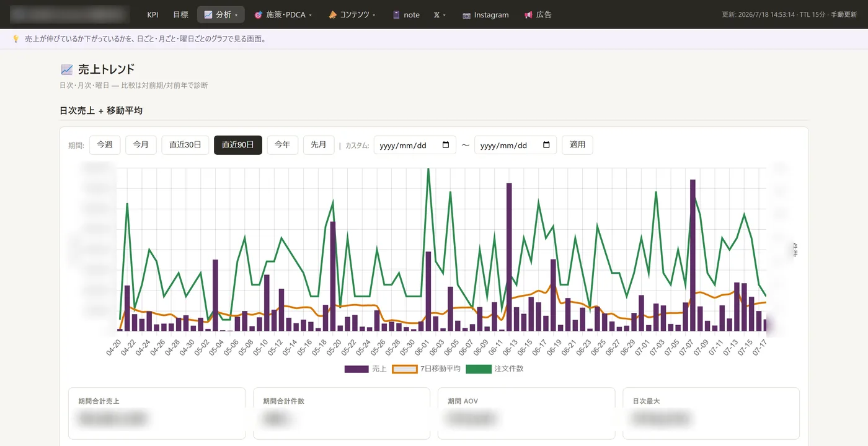The image size is (868, 446).
Task: Click the 日次売上 + 移動平均 heading
Action: pyautogui.click(x=101, y=110)
